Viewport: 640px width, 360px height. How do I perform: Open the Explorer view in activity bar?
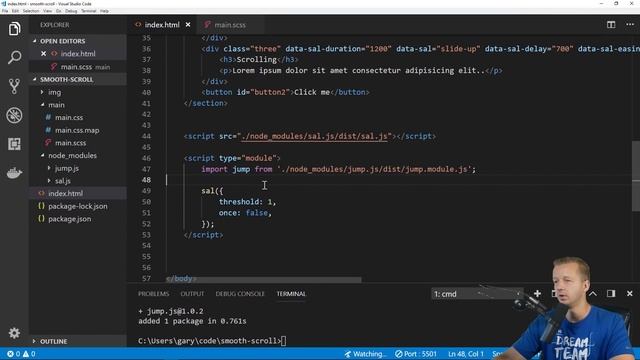pos(14,29)
